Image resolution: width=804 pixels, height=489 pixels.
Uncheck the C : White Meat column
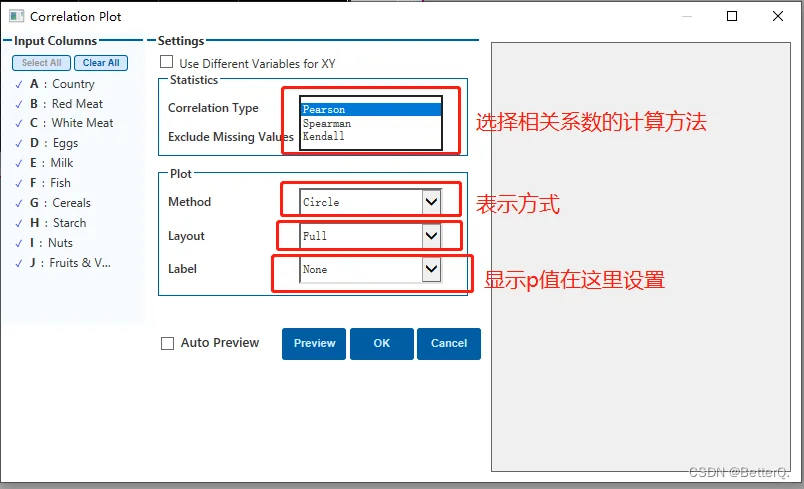click(19, 124)
